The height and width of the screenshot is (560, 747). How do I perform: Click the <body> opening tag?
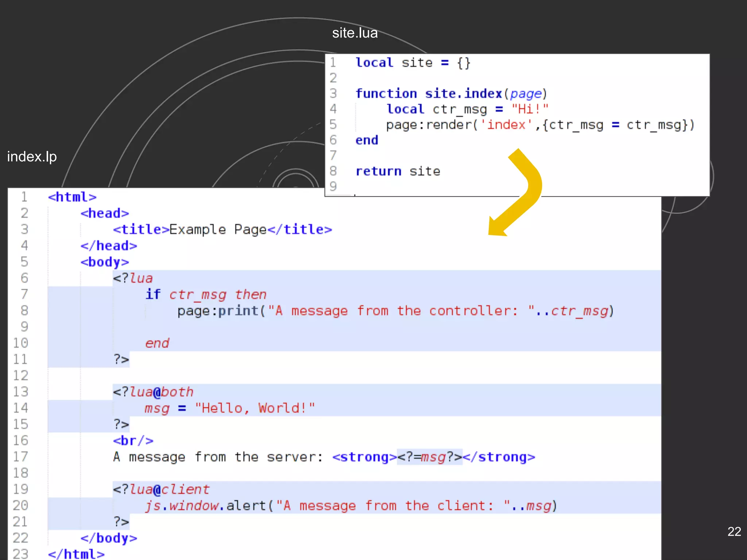tap(105, 262)
